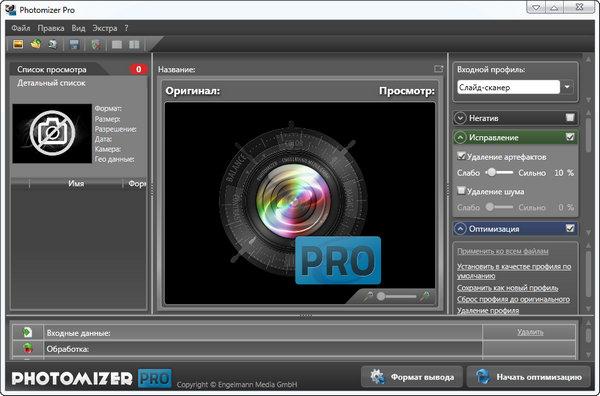Click the remove image red-cross icon
The width and height of the screenshot is (600, 396).
96,45
